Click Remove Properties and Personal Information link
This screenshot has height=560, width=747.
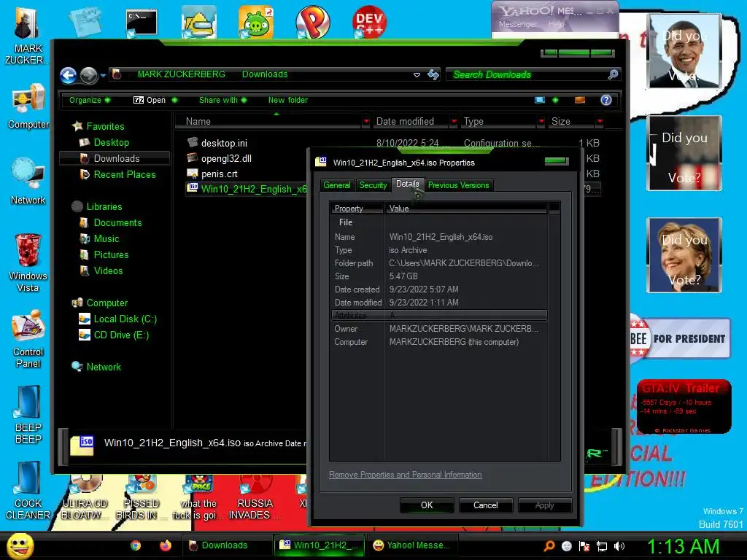pos(406,475)
